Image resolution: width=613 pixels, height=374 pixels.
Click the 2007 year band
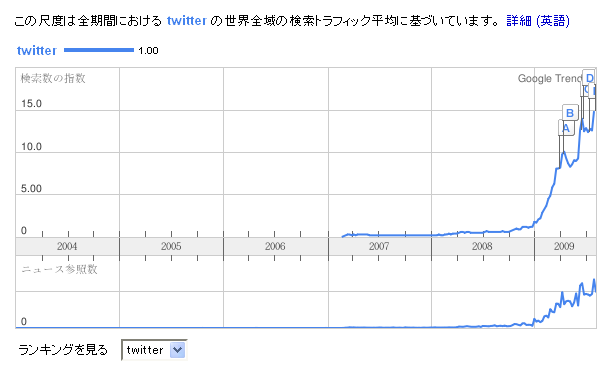379,246
